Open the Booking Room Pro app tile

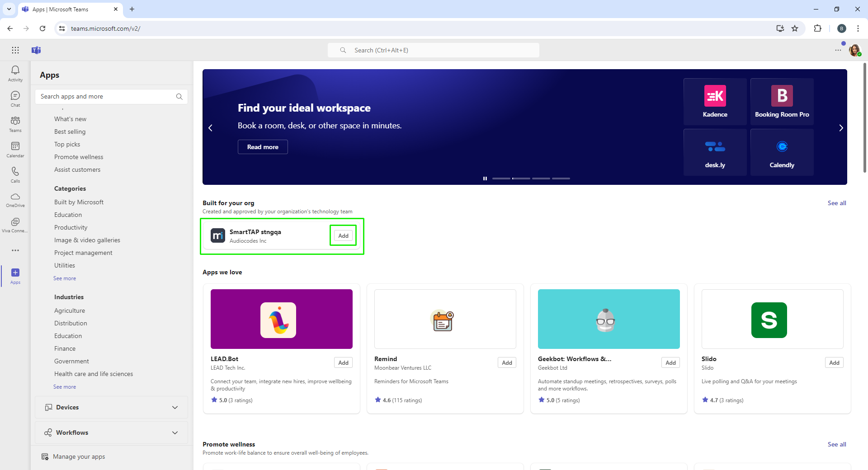[782, 102]
